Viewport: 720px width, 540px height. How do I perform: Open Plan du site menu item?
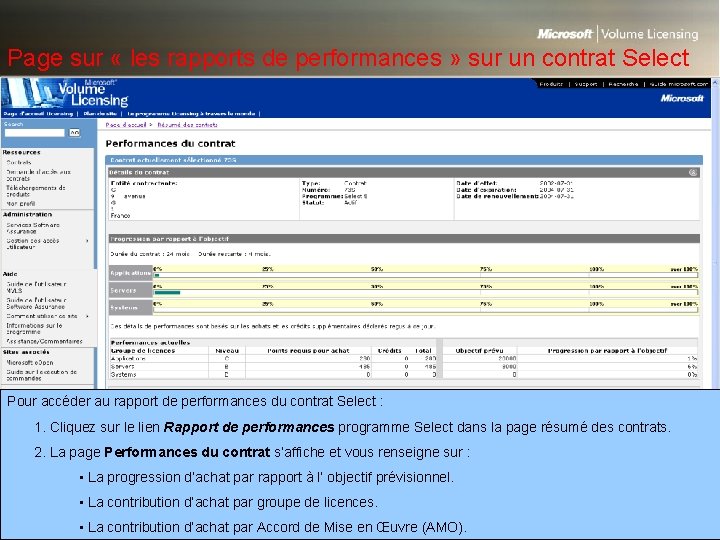tap(100, 113)
